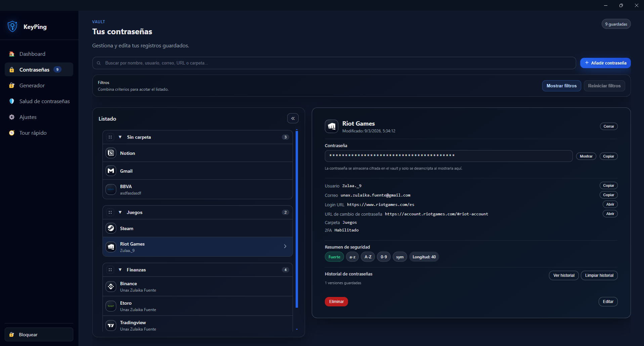Delete the entry with Eliminar
The height and width of the screenshot is (346, 644).
click(x=336, y=301)
